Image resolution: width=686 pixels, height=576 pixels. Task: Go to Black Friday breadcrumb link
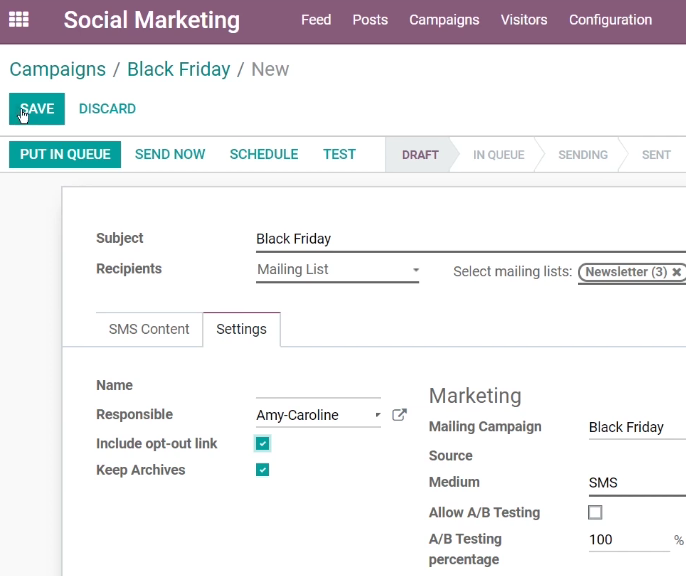pos(178,70)
